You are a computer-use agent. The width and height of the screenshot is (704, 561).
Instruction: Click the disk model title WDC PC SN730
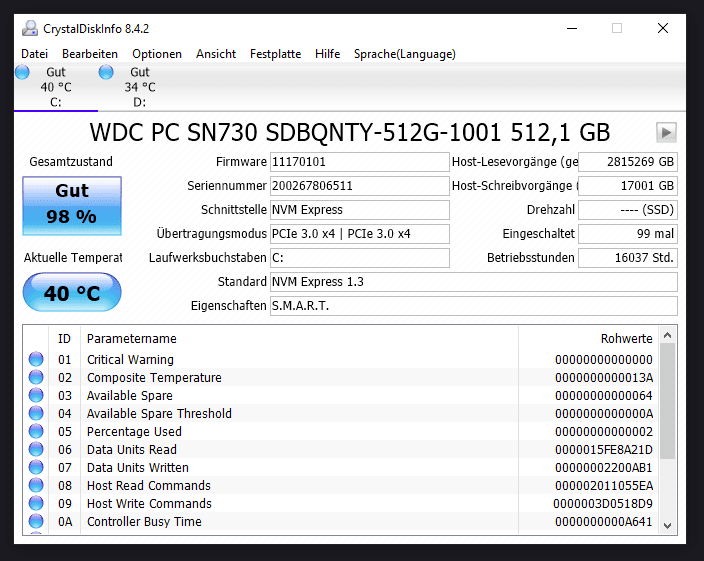point(349,132)
